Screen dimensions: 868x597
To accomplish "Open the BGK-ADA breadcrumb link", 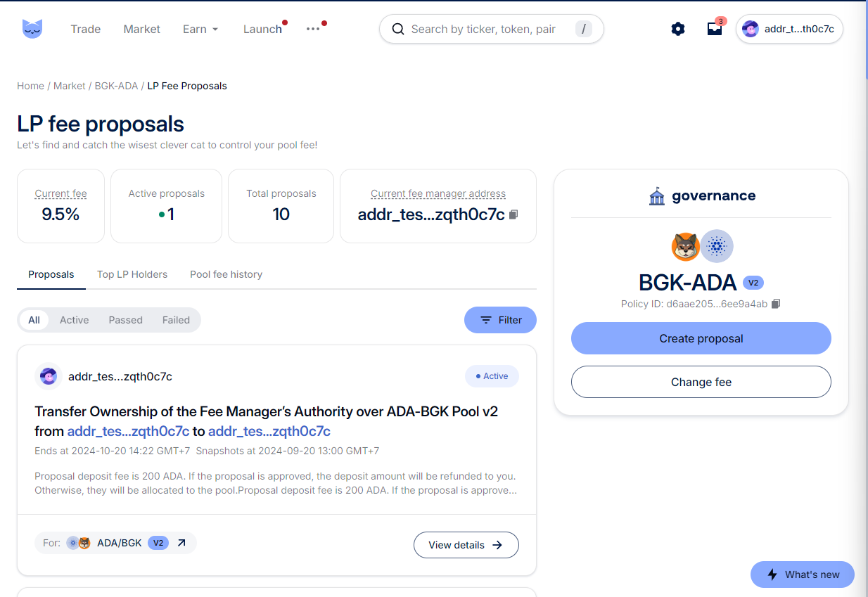I will (116, 86).
